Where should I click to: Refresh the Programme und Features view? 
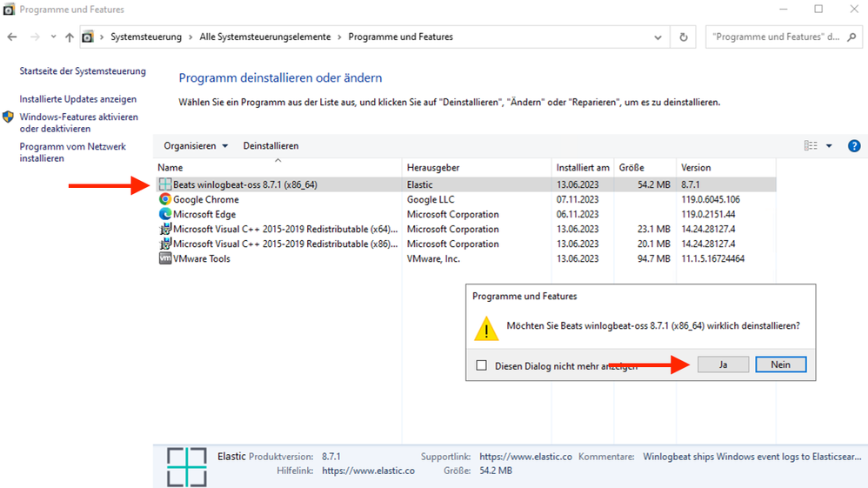tap(684, 37)
